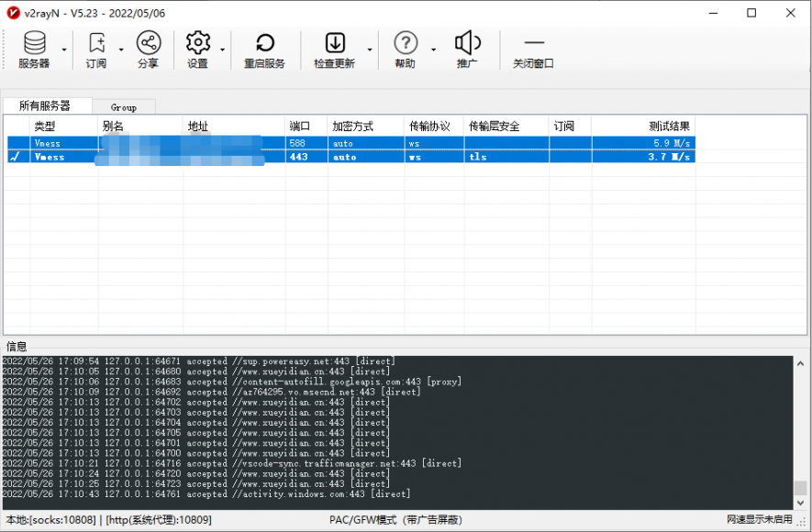Select the Vmess server on port 443
812x532 pixels.
click(350, 156)
